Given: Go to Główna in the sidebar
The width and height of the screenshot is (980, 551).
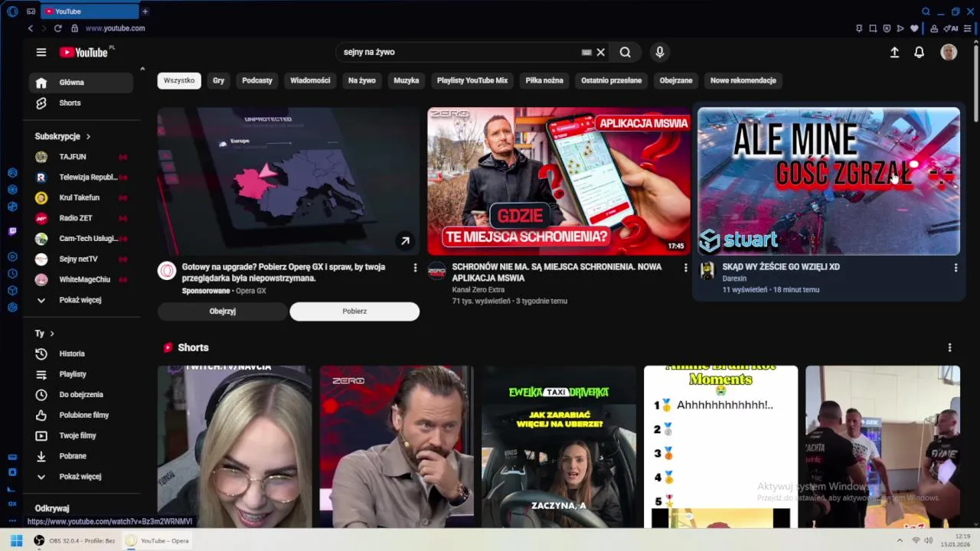Looking at the screenshot, I should click(x=81, y=83).
